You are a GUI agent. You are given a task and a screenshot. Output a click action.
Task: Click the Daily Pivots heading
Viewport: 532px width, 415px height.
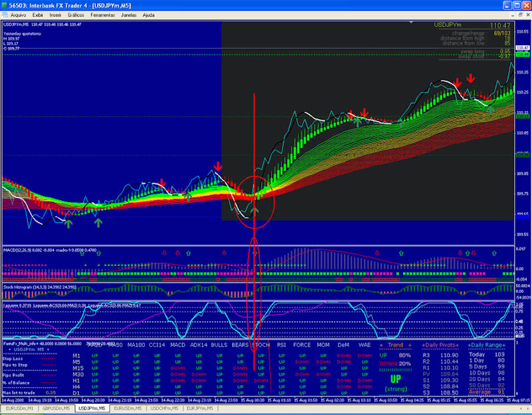point(440,345)
